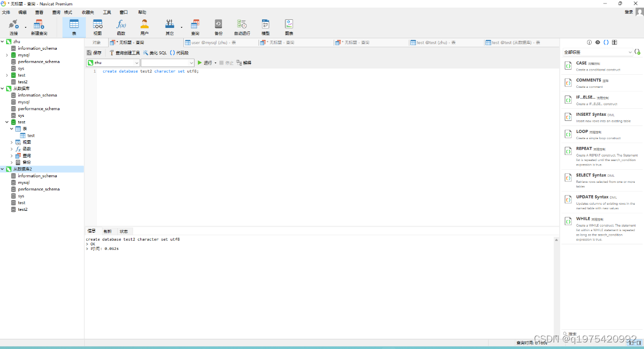Click the 其它 tools toolbar icon
Viewport: 644px width, 349px height.
170,24
